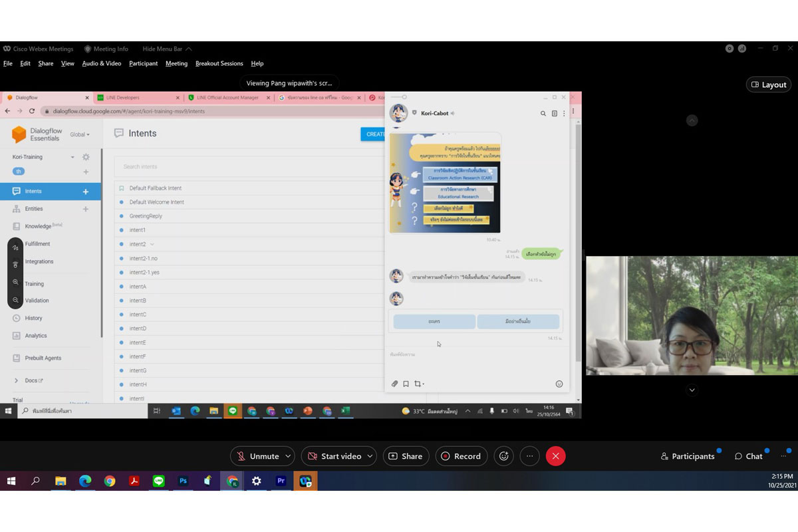Image resolution: width=798 pixels, height=532 pixels.
Task: Open the Breakout Sessions menu
Action: pyautogui.click(x=219, y=64)
